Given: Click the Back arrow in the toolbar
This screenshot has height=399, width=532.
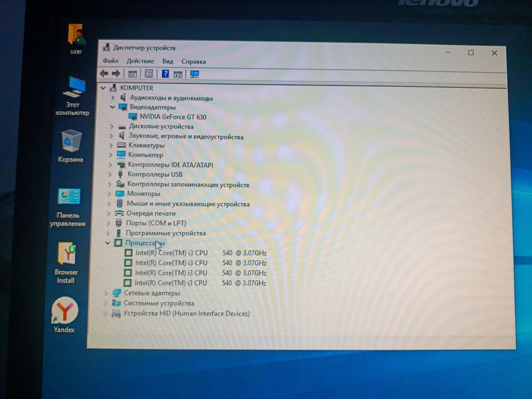Looking at the screenshot, I should click(104, 74).
